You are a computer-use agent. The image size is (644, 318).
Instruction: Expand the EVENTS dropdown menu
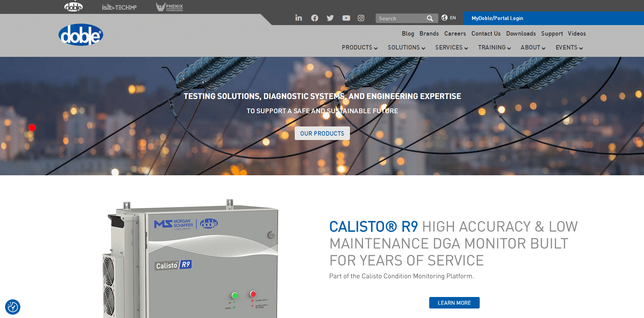click(x=569, y=47)
